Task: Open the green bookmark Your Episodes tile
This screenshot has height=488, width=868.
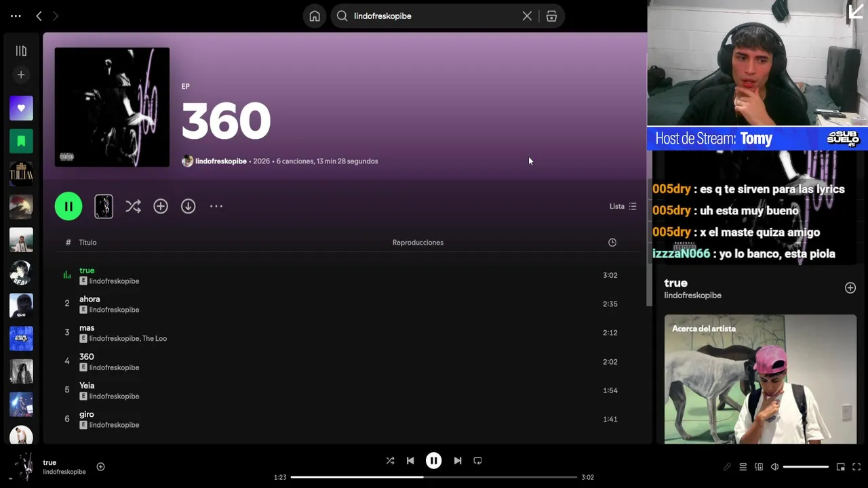Action: [21, 141]
